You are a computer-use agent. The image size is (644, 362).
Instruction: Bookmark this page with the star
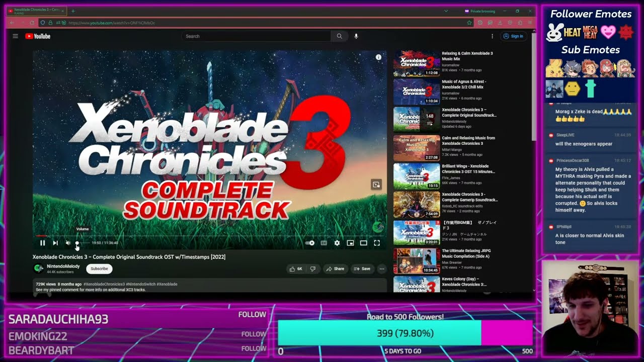pos(469,23)
